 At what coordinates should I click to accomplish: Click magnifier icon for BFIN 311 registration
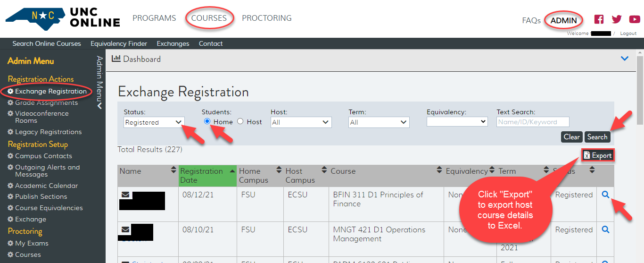pos(606,195)
